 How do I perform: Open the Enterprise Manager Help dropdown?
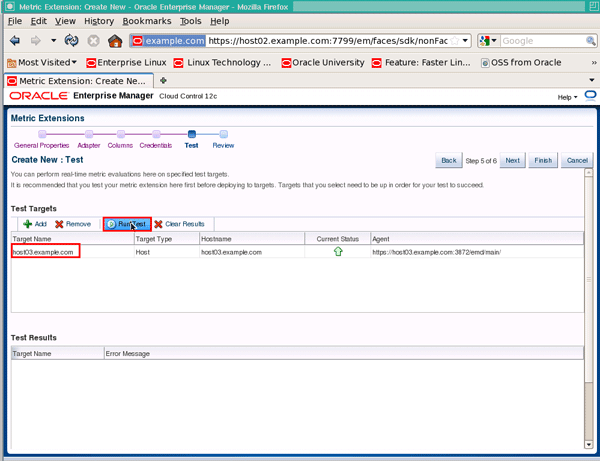tap(567, 97)
